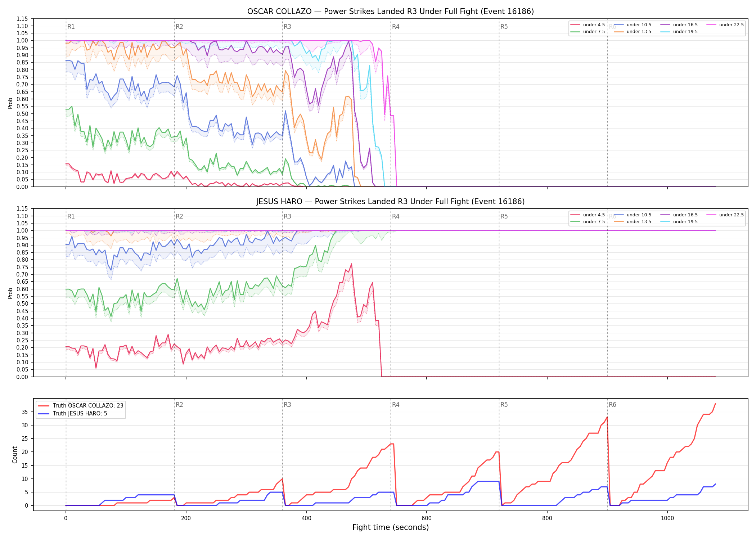Image resolution: width=756 pixels, height=540 pixels.
Task: Click y-axis tick '1.15' on Jesus Haro chart
Action: click(22, 209)
